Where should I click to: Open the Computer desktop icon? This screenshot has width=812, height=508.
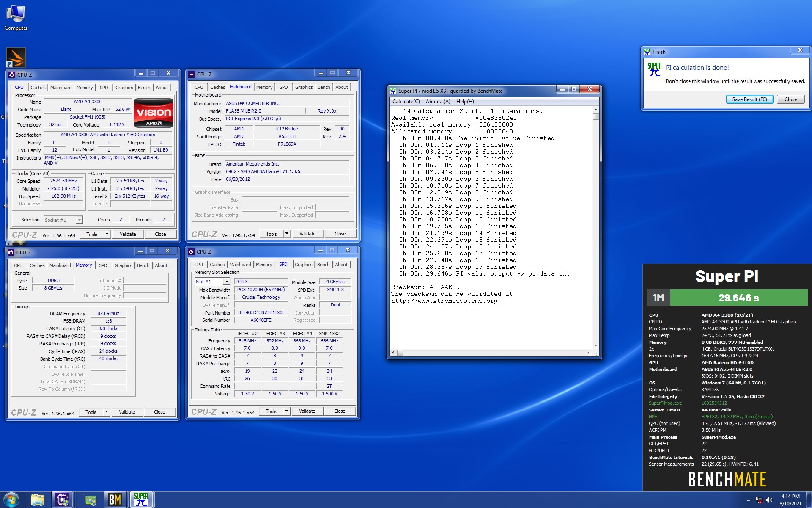(x=16, y=18)
